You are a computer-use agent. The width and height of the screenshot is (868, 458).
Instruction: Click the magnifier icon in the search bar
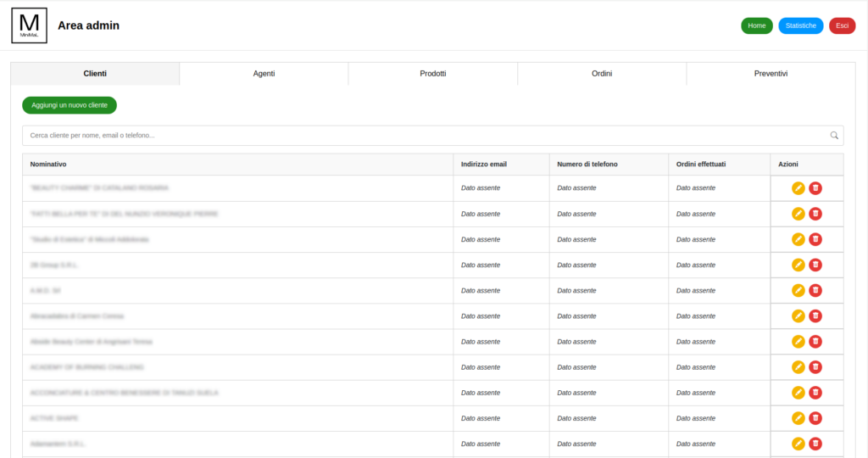[x=834, y=135]
